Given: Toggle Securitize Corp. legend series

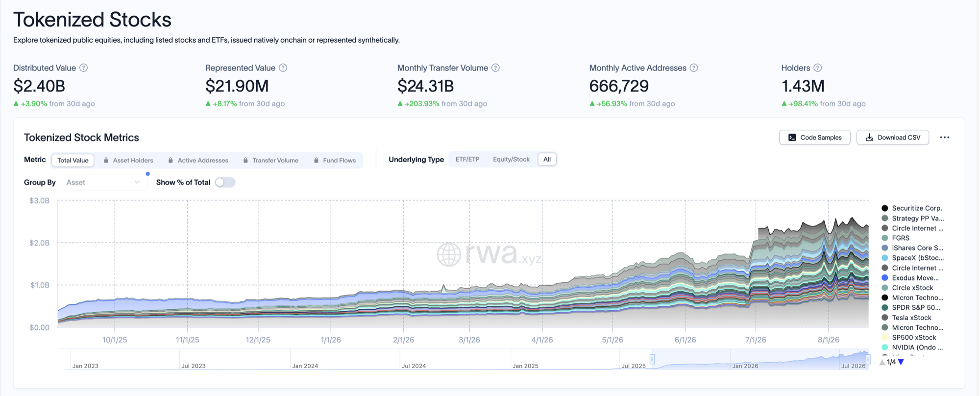Looking at the screenshot, I should pyautogui.click(x=911, y=208).
